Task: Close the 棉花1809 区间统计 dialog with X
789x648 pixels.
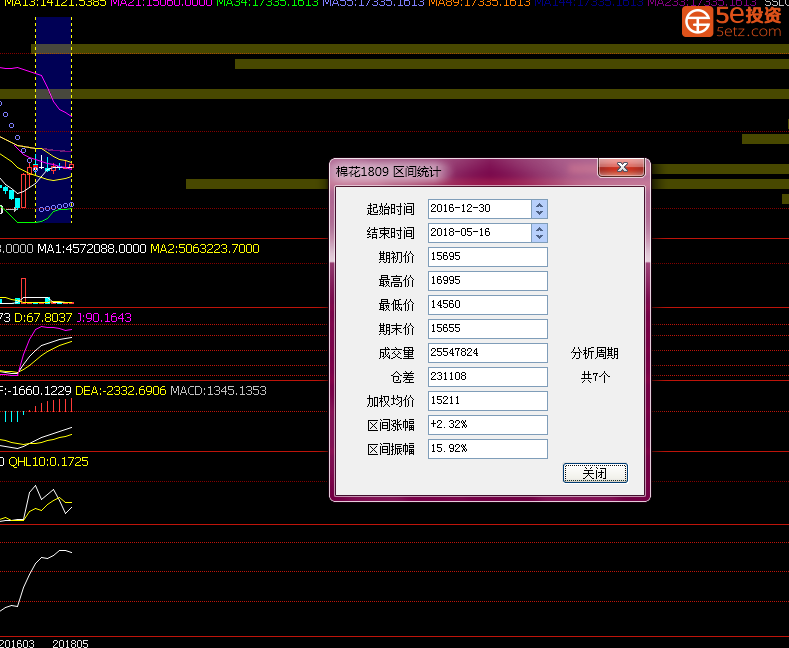Action: (x=621, y=168)
